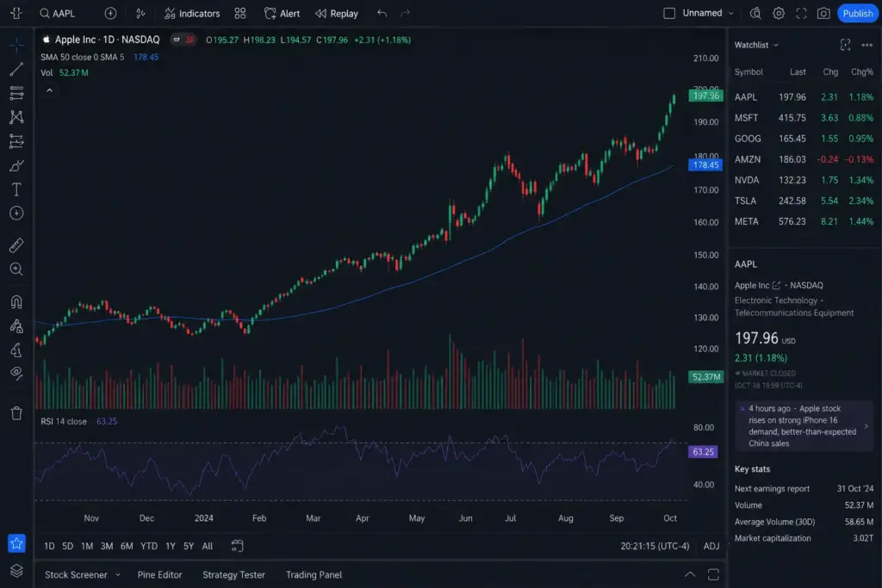Set time range to 6M
This screenshot has width=882, height=588.
point(127,547)
